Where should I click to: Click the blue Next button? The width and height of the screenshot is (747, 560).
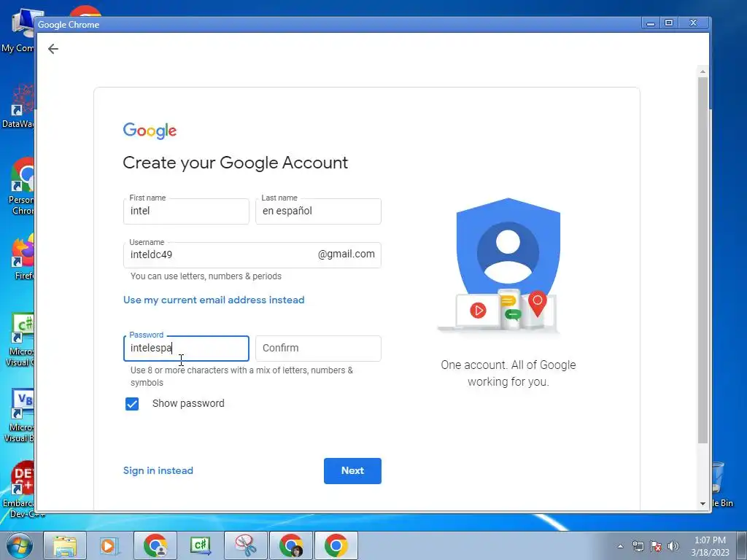coord(352,471)
